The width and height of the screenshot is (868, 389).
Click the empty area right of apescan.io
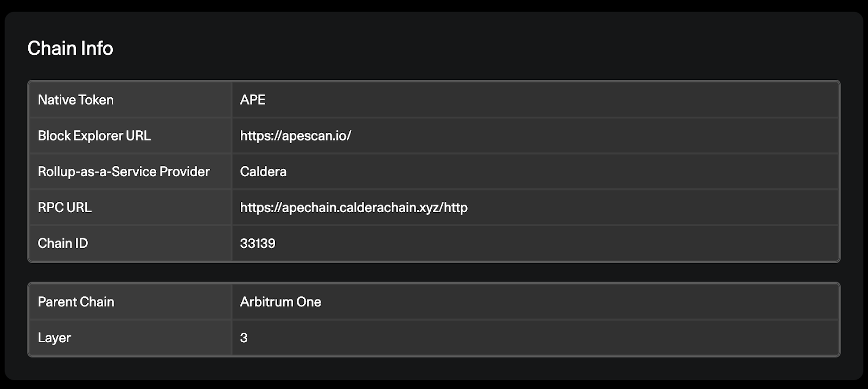(595, 136)
